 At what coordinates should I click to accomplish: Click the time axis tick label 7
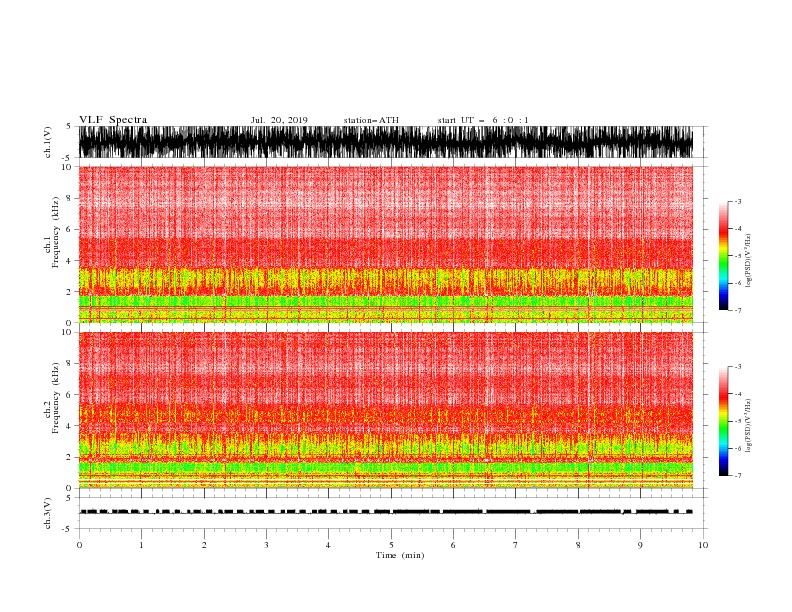(516, 545)
